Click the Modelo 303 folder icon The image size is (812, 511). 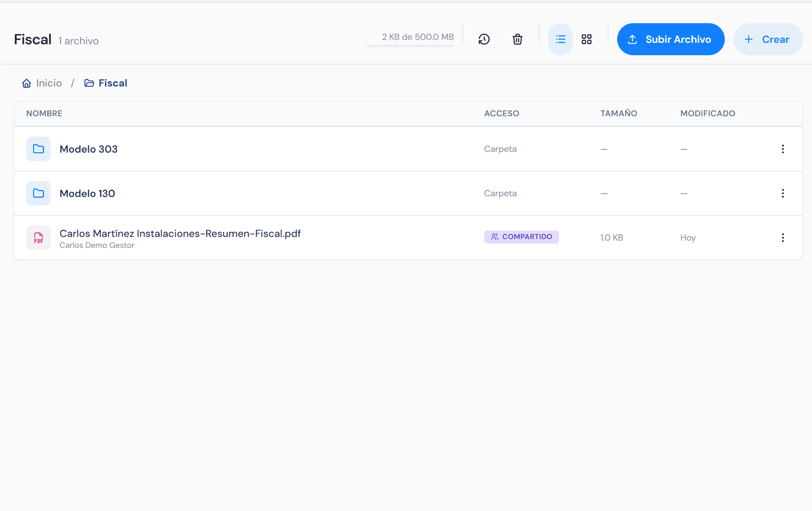coord(38,149)
